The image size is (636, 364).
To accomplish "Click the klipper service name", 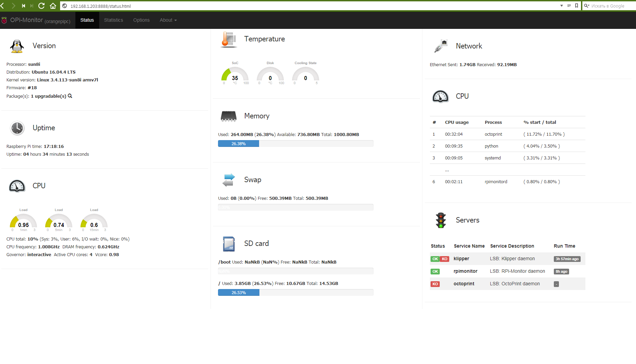I will pos(461,259).
